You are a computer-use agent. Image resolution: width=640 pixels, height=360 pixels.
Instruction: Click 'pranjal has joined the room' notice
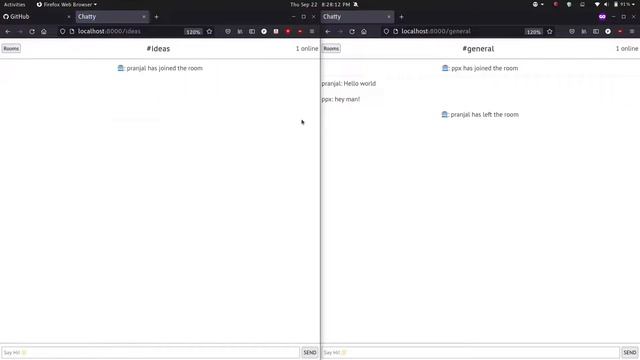pyautogui.click(x=160, y=68)
